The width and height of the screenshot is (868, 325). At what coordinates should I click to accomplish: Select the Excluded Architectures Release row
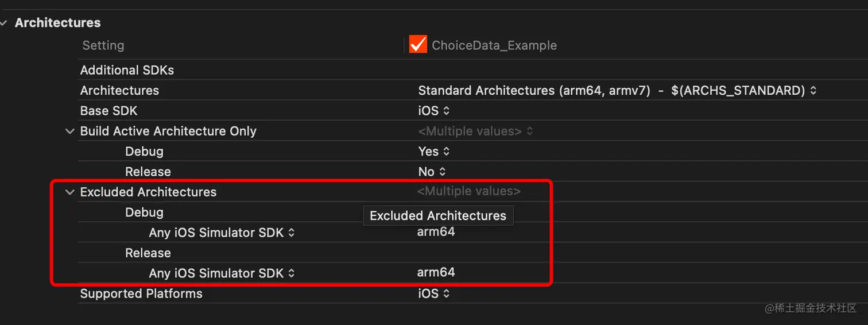click(148, 253)
